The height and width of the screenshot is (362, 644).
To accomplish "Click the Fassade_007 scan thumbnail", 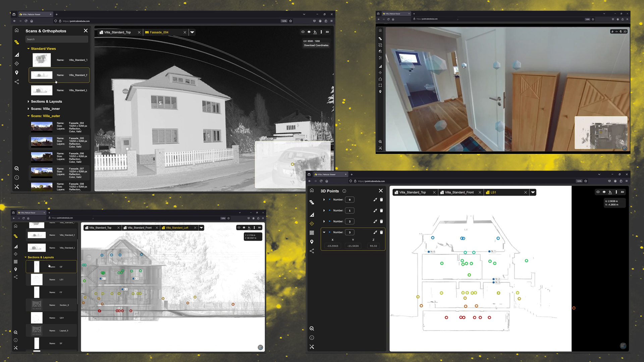I will 42,172.
